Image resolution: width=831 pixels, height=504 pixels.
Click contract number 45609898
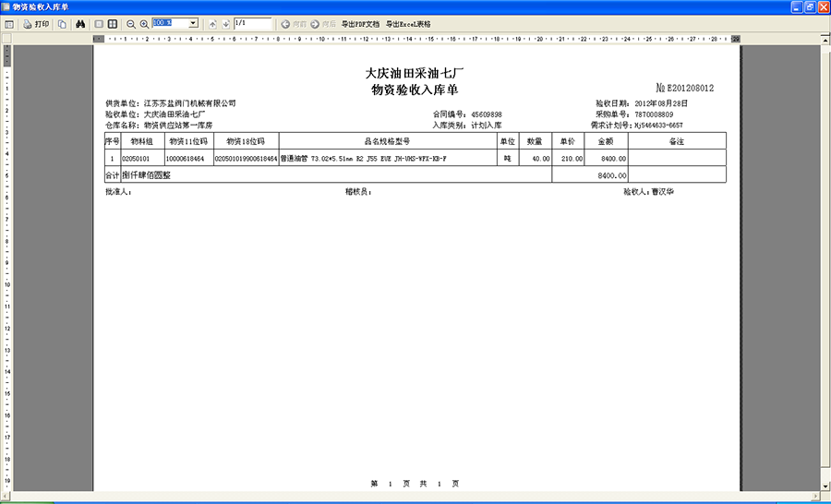[487, 114]
